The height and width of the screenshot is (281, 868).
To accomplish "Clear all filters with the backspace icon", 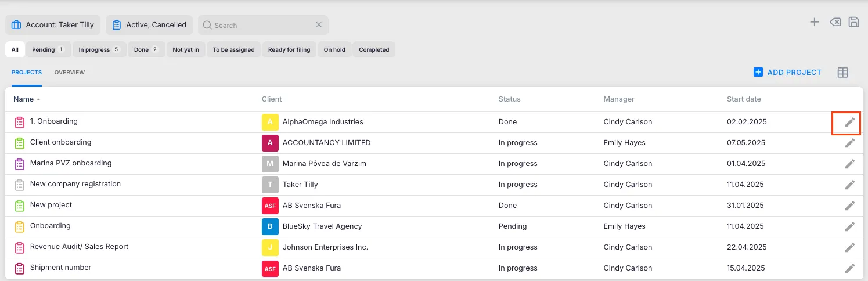I will [x=835, y=22].
